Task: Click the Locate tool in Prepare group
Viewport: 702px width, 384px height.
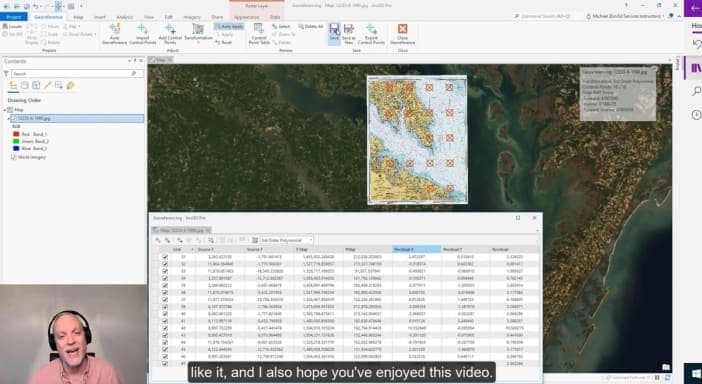Action: coord(12,26)
